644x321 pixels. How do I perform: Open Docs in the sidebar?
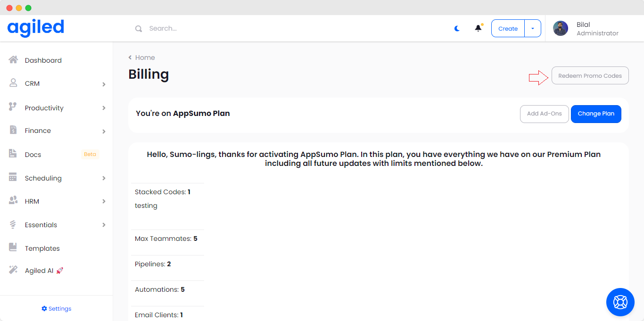tap(33, 155)
